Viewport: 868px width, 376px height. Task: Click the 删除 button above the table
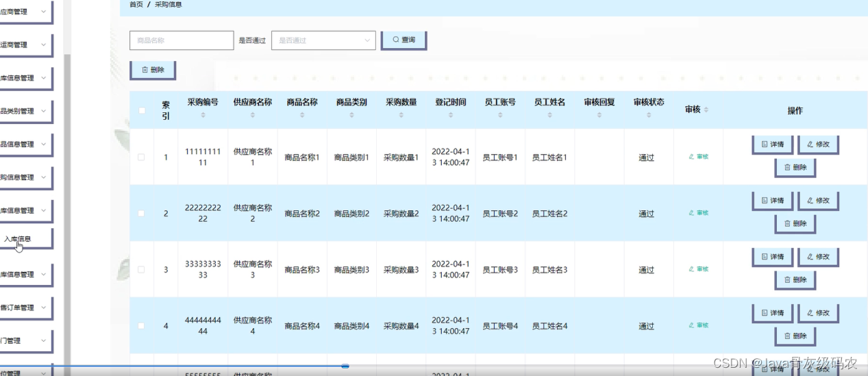[x=153, y=70]
